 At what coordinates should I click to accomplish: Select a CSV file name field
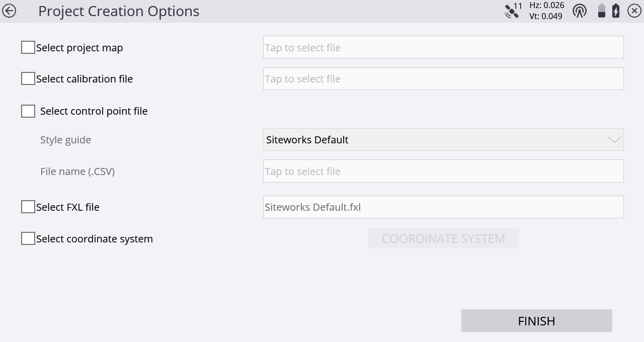[443, 171]
